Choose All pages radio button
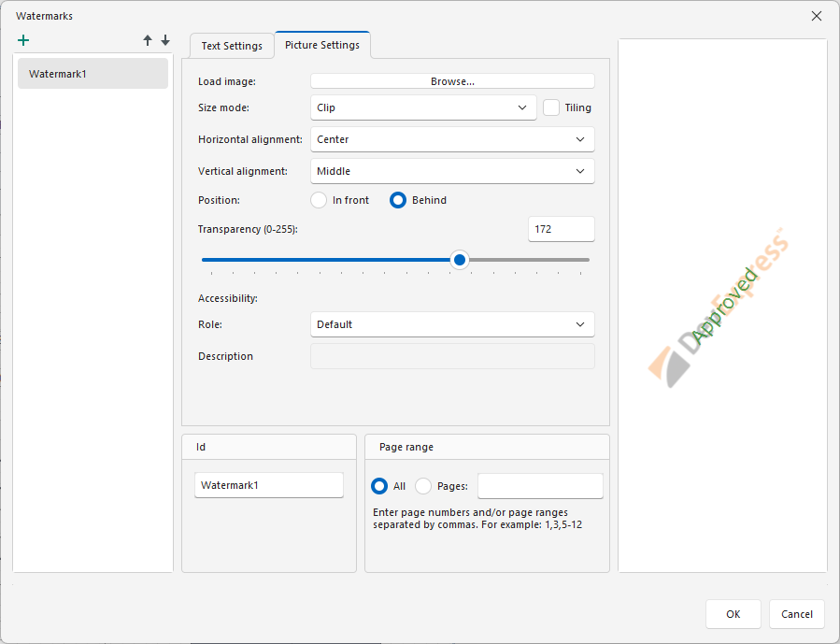The height and width of the screenshot is (644, 840). click(x=379, y=486)
